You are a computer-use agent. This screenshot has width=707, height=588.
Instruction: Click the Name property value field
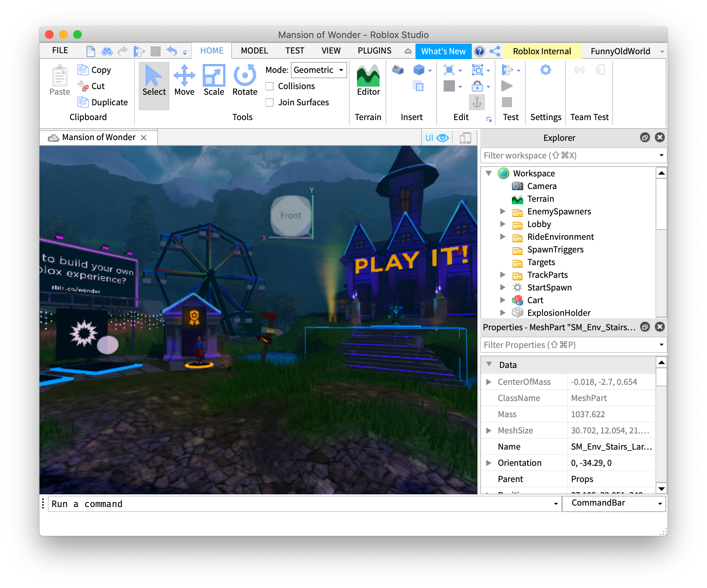[x=611, y=446]
